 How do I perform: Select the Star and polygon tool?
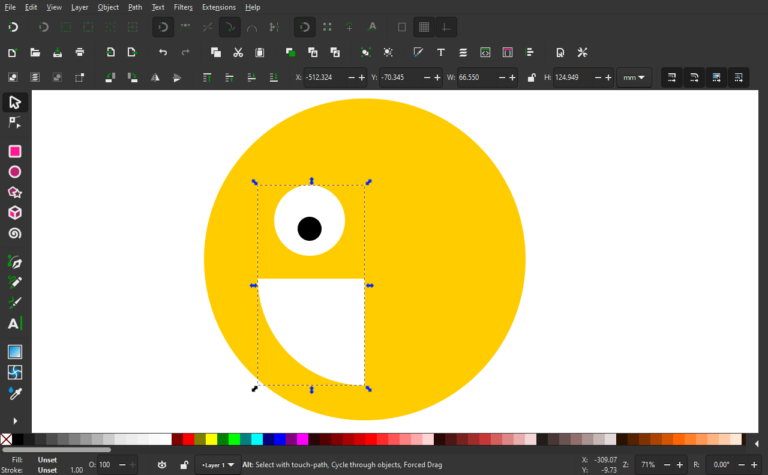point(15,192)
